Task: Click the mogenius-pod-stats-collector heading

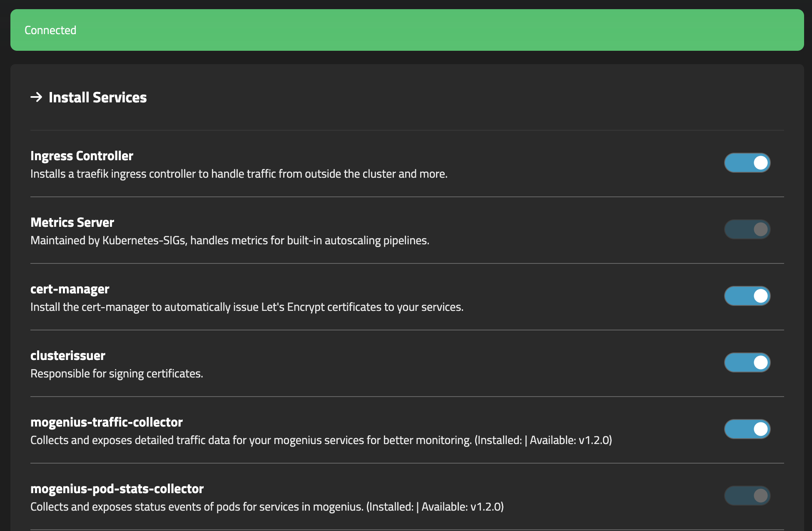Action: point(117,489)
